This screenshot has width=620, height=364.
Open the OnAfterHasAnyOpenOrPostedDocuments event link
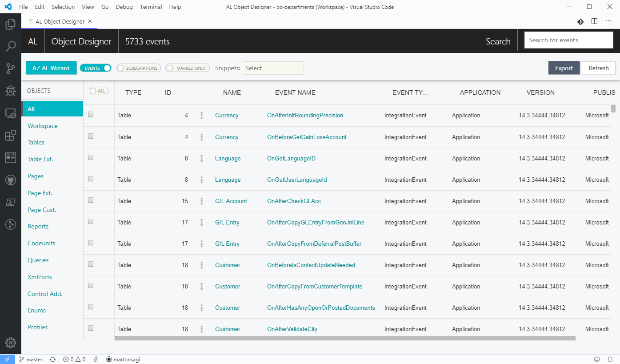click(x=321, y=308)
